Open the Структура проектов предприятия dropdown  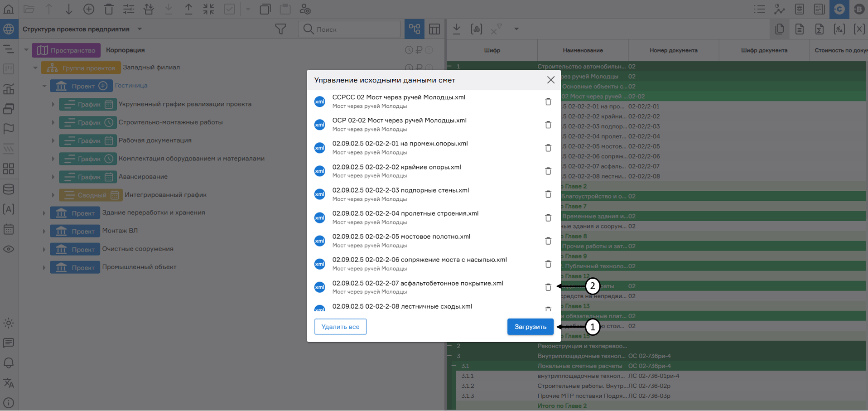pyautogui.click(x=140, y=29)
